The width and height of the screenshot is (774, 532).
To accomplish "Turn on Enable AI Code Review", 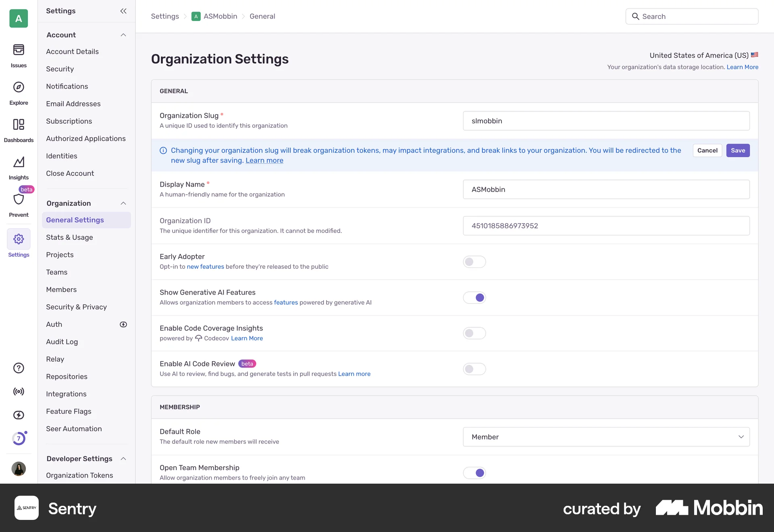I will click(474, 369).
